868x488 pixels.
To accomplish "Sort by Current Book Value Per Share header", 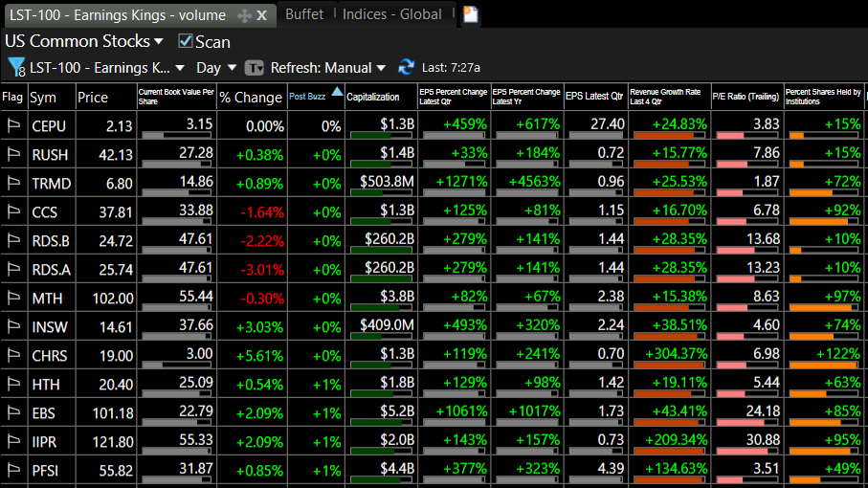I will coord(177,97).
